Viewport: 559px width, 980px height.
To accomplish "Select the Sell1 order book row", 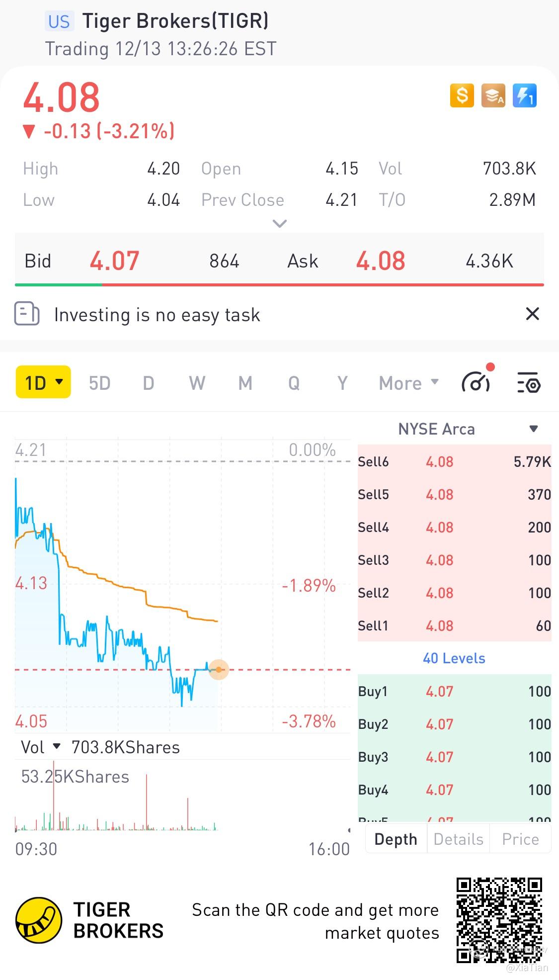I will [454, 625].
